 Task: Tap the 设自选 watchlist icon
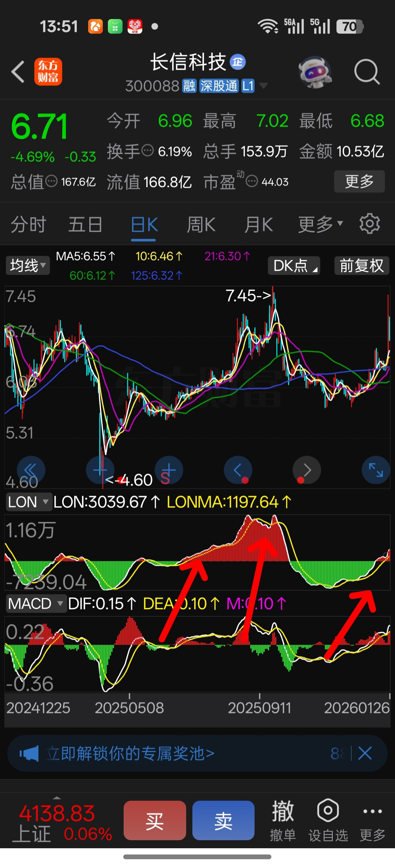pyautogui.click(x=328, y=821)
